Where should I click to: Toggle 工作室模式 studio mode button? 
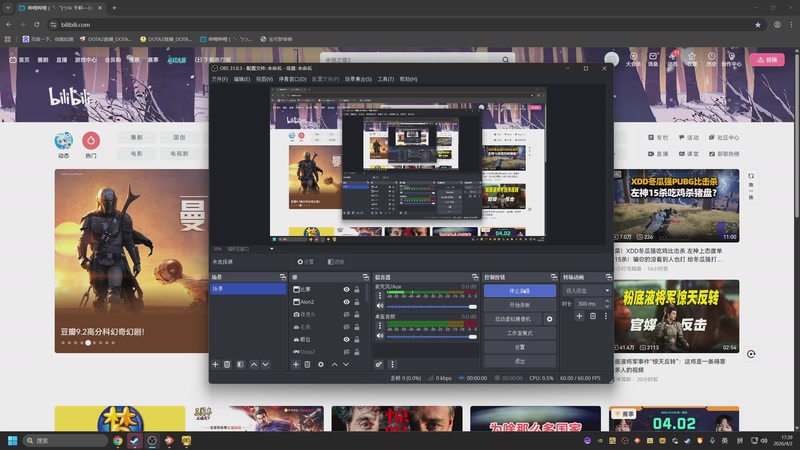coord(519,333)
